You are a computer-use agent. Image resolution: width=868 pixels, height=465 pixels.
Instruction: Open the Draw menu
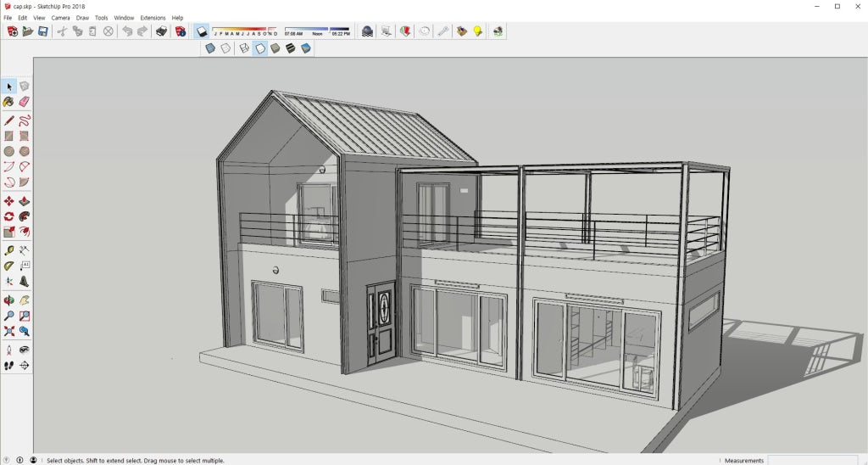(82, 18)
